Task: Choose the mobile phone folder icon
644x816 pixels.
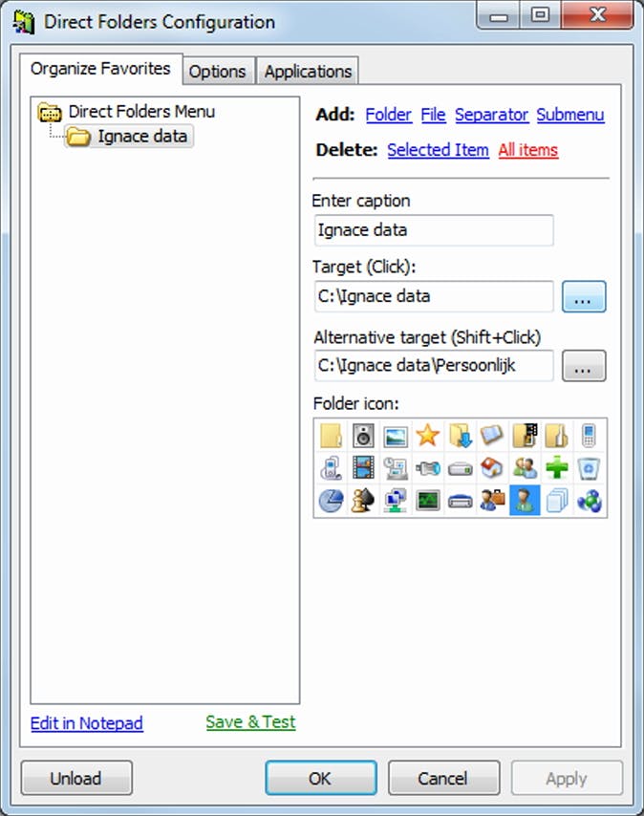Action: 589,436
